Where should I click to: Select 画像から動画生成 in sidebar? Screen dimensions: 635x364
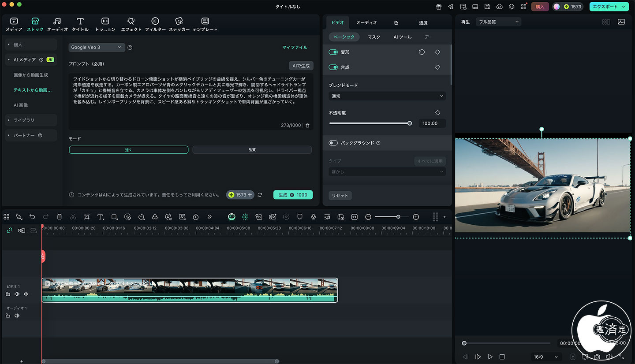(x=31, y=75)
